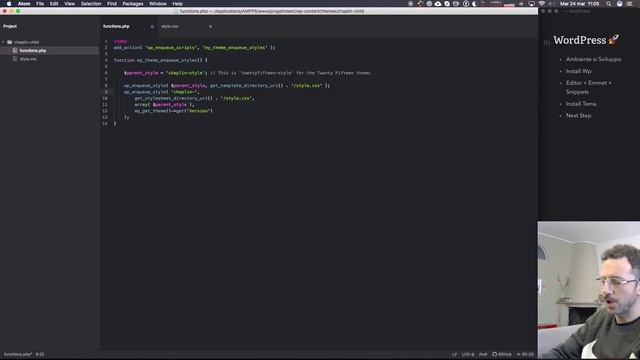The height and width of the screenshot is (360, 640).
Task: Click line number 9 in the gutter
Action: [106, 92]
